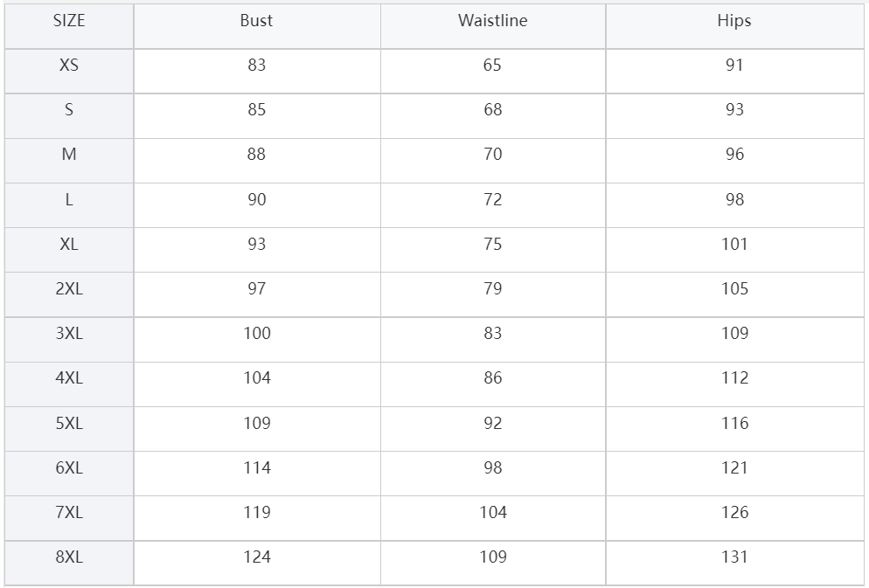The width and height of the screenshot is (869, 588).
Task: Select the Waistline value 68 for S
Action: (x=493, y=109)
